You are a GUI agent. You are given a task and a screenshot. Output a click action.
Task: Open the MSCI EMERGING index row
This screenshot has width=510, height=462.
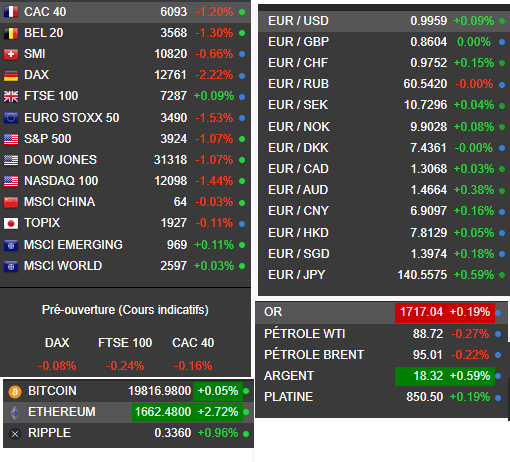coord(125,245)
